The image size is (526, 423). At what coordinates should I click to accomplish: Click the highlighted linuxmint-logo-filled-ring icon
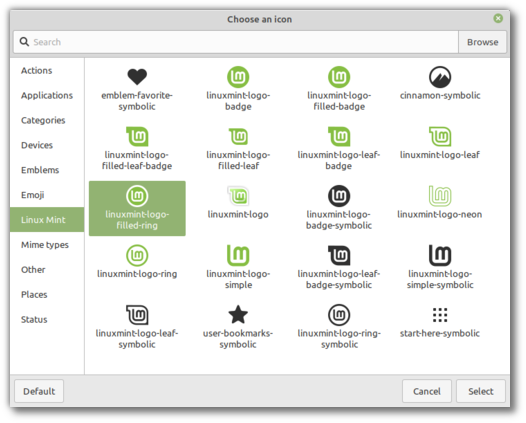point(137,196)
